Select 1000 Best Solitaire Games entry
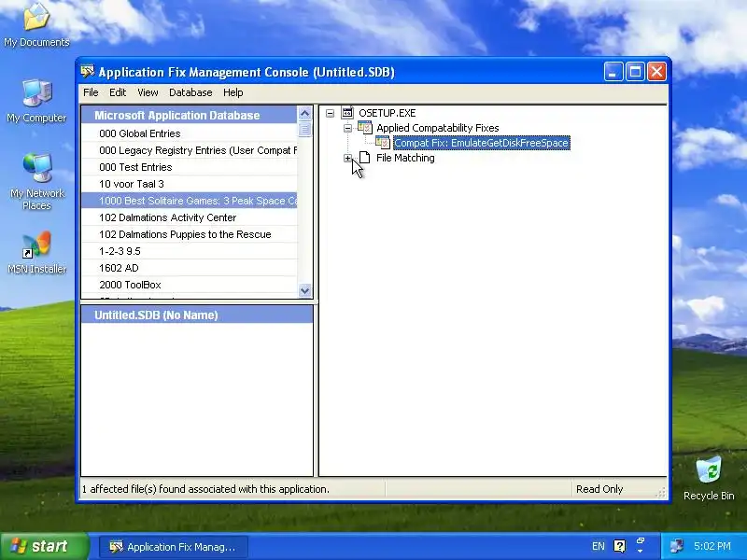Image resolution: width=747 pixels, height=560 pixels. [x=190, y=201]
